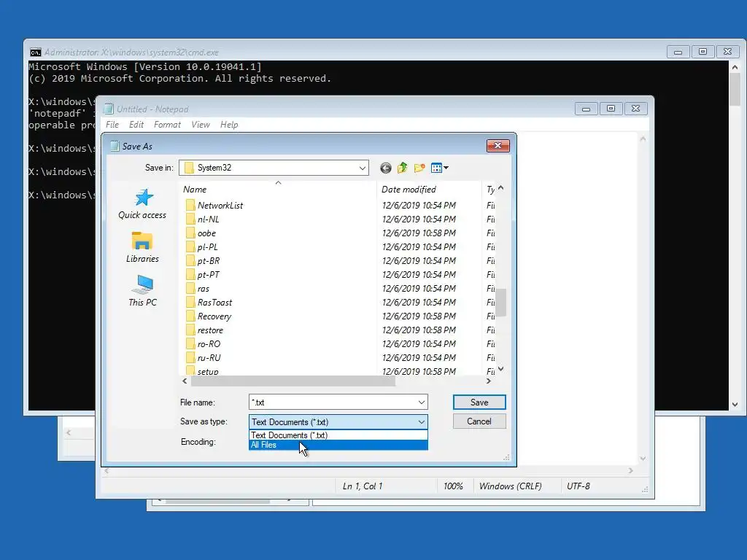747x560 pixels.
Task: Choose Text Documents (*.txt) list option
Action: [x=338, y=435]
